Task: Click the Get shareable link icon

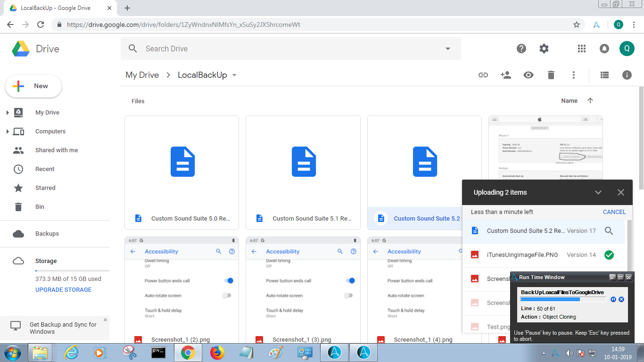Action: point(483,75)
